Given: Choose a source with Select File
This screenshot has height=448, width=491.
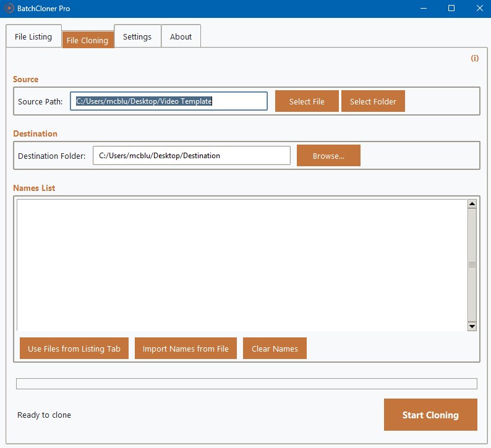Looking at the screenshot, I should pos(307,101).
